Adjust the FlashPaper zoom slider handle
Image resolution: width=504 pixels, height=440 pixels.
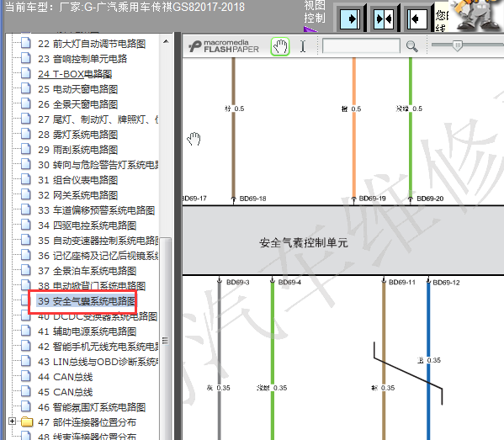(x=457, y=45)
